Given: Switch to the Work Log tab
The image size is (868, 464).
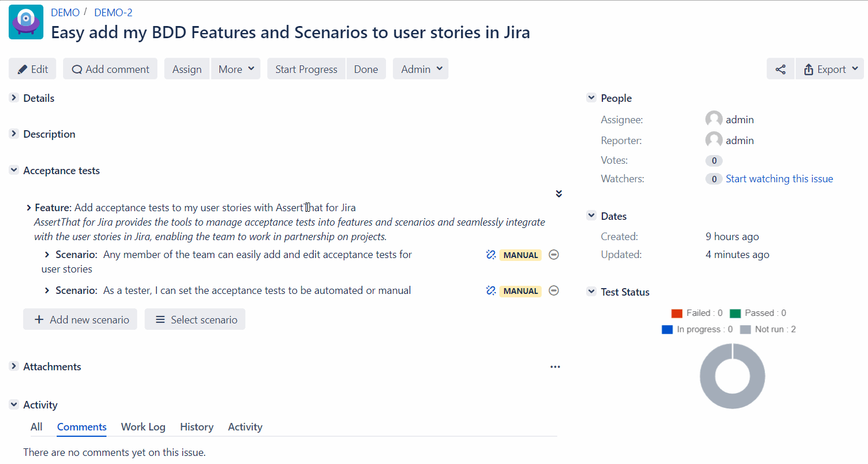Looking at the screenshot, I should [143, 427].
